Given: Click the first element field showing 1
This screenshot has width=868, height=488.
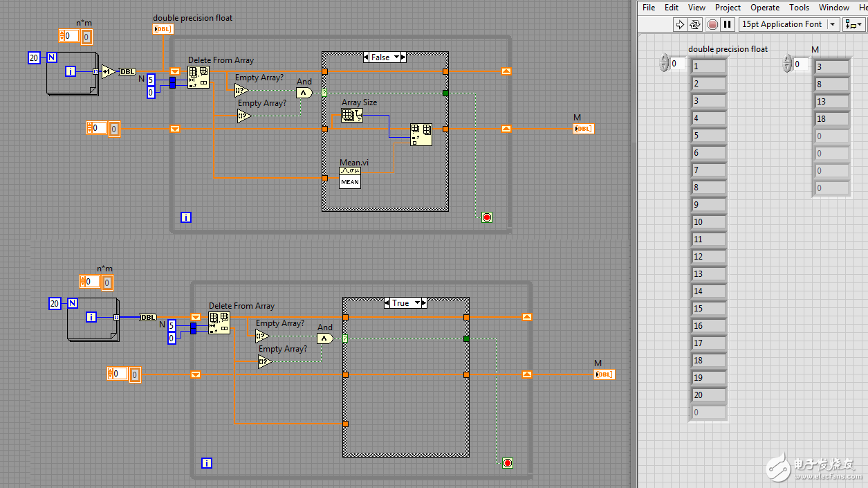Looking at the screenshot, I should 708,66.
